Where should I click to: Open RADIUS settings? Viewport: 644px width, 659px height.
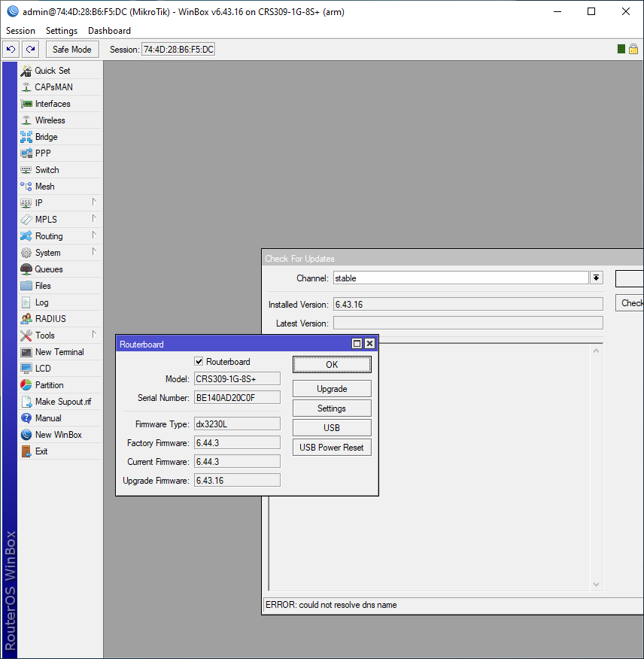tap(60, 318)
